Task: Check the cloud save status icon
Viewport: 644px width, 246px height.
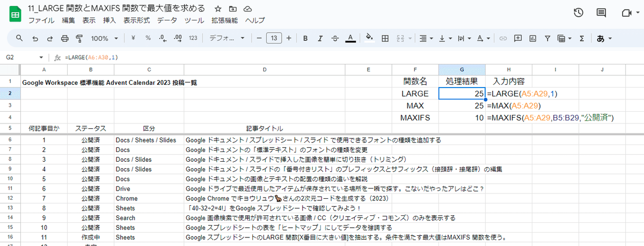Action: [x=247, y=9]
